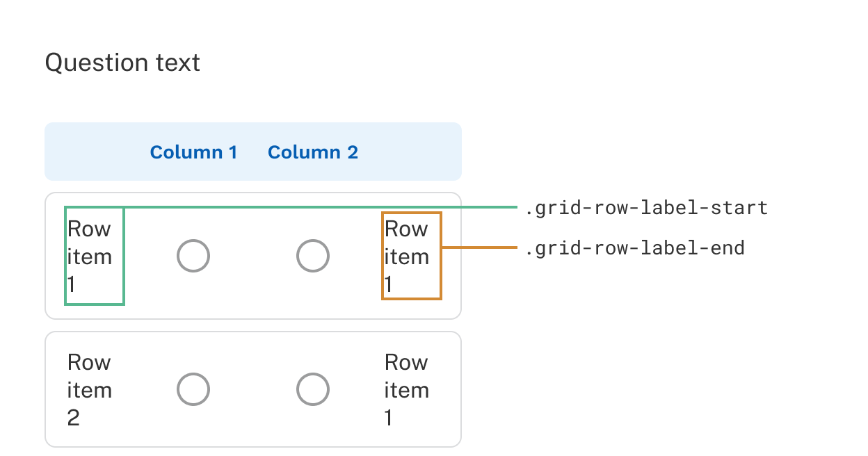Screen dimensions: 868x456
Task: Click the .grid-row-label-end annotation text
Action: click(x=634, y=248)
